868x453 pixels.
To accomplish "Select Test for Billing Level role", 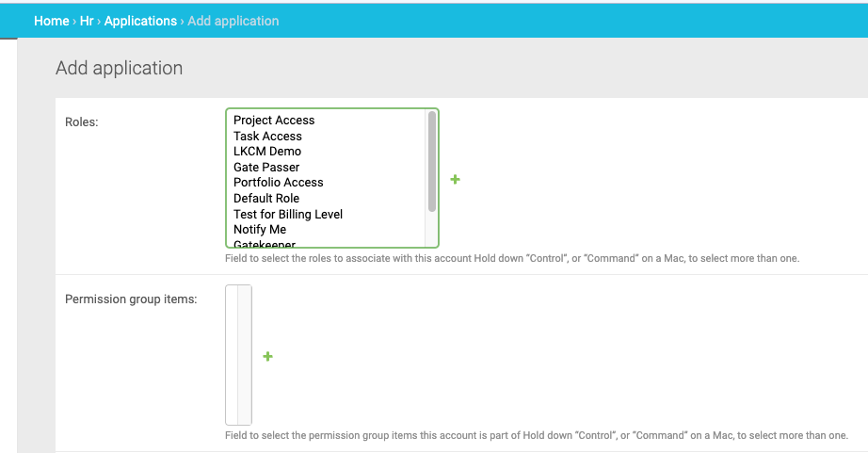I will coord(288,214).
